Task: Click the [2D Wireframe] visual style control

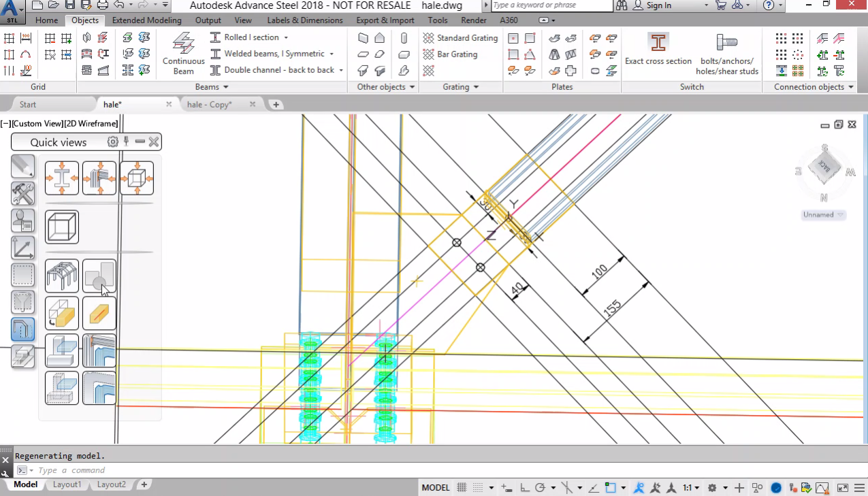Action: click(91, 124)
